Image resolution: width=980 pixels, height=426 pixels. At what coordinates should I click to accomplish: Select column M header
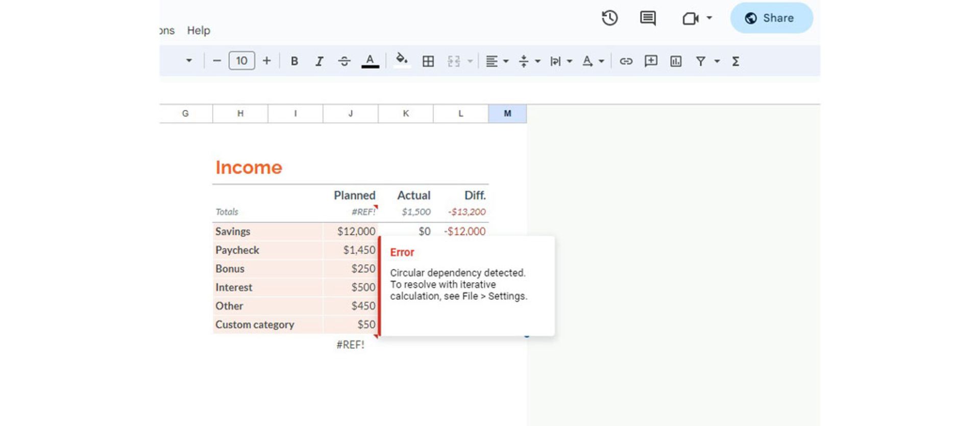click(x=507, y=113)
